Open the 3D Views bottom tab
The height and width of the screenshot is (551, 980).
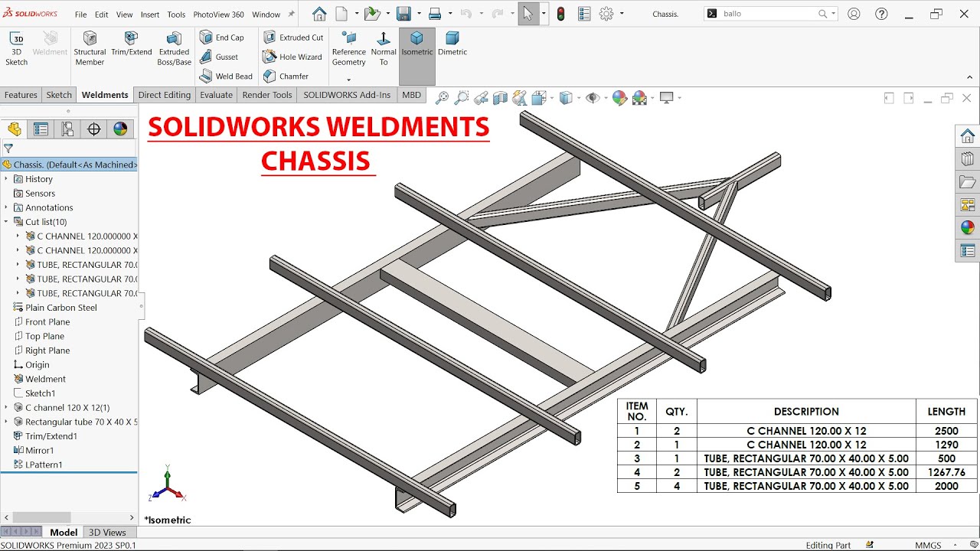107,532
